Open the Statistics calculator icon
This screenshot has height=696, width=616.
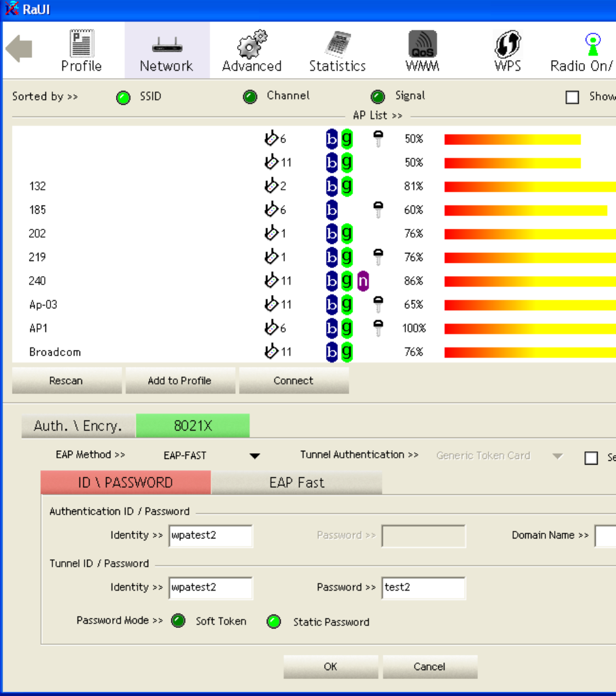coord(337,44)
